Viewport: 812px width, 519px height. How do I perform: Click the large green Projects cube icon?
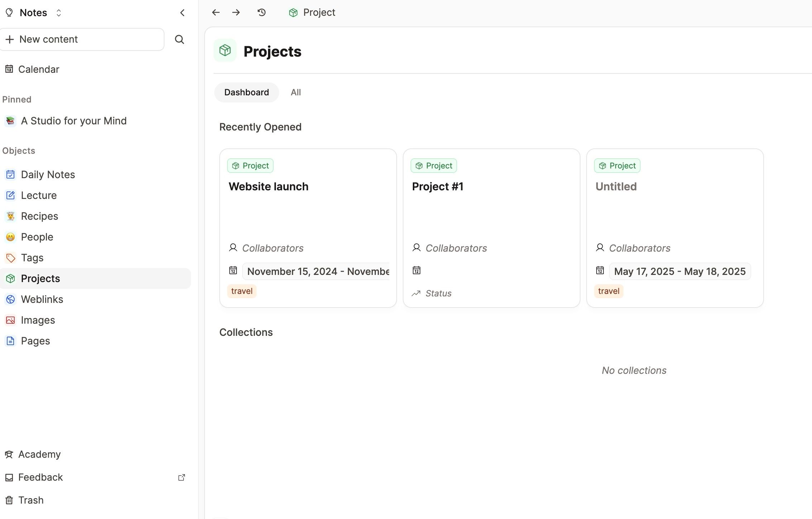pyautogui.click(x=225, y=51)
